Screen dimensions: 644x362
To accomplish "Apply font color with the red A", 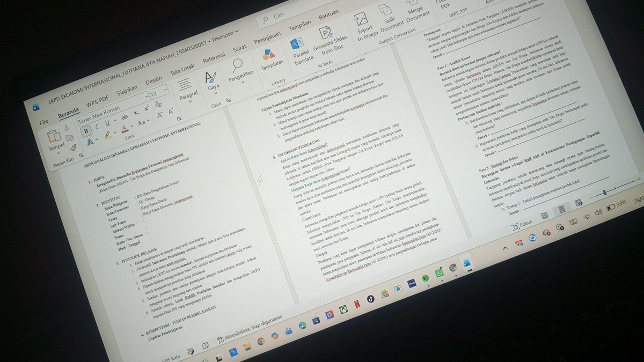I will (125, 129).
